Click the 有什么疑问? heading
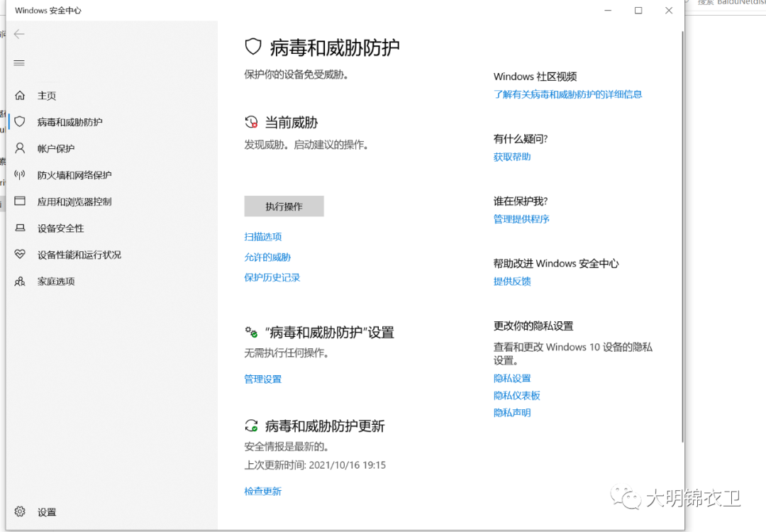The height and width of the screenshot is (532, 766). coord(521,139)
